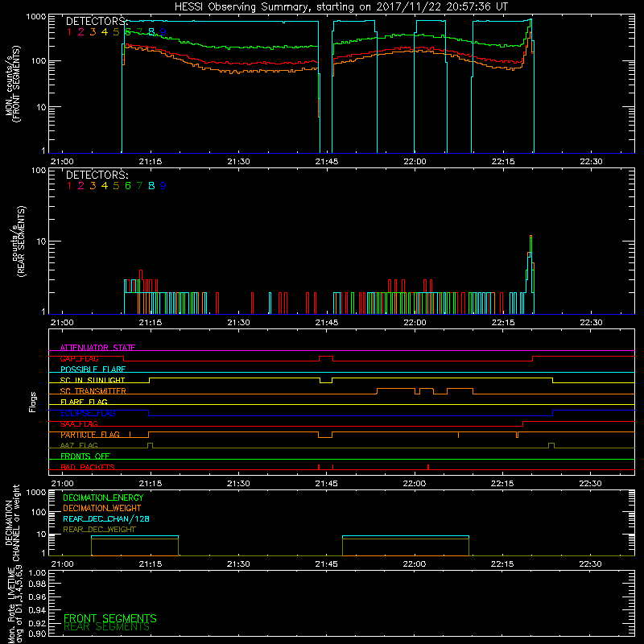Click DETECTORS: label in front segments plot
The height and width of the screenshot is (644, 644).
tap(97, 22)
